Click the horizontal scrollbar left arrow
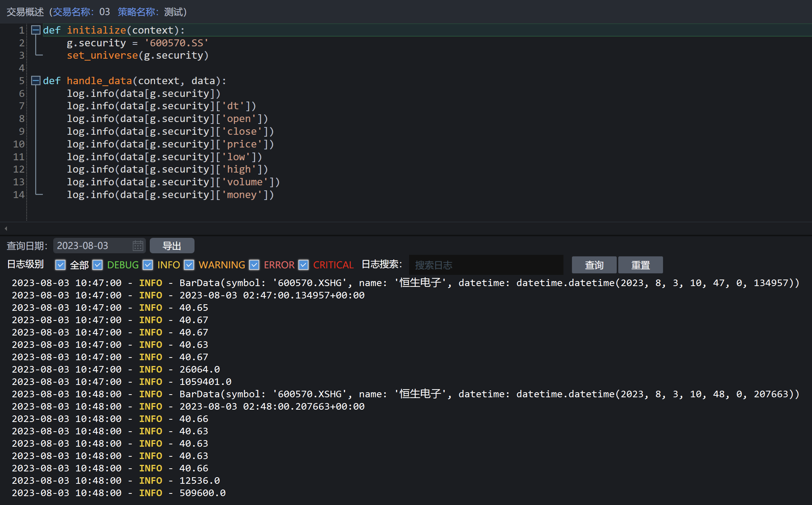Viewport: 812px width, 505px height. click(6, 229)
